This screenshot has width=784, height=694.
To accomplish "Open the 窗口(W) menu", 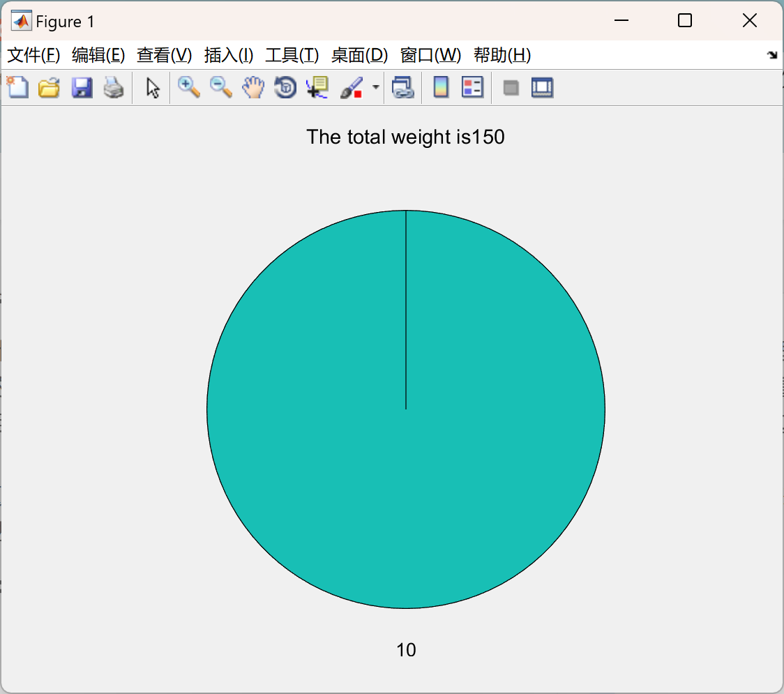I will pyautogui.click(x=430, y=55).
